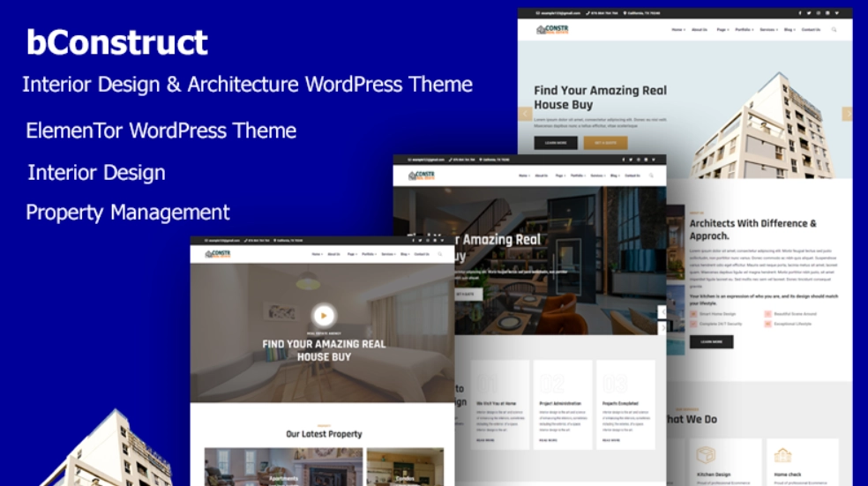Expand Blog dropdown in top-right mockup menu

(789, 30)
